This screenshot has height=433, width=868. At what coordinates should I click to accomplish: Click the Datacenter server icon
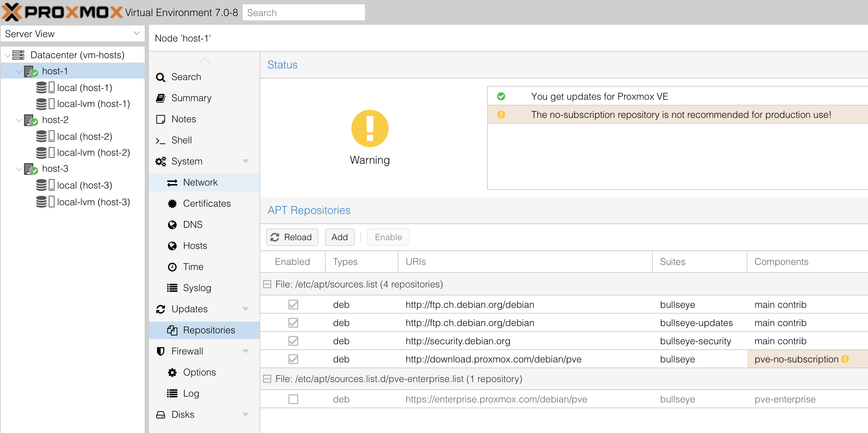[18, 55]
